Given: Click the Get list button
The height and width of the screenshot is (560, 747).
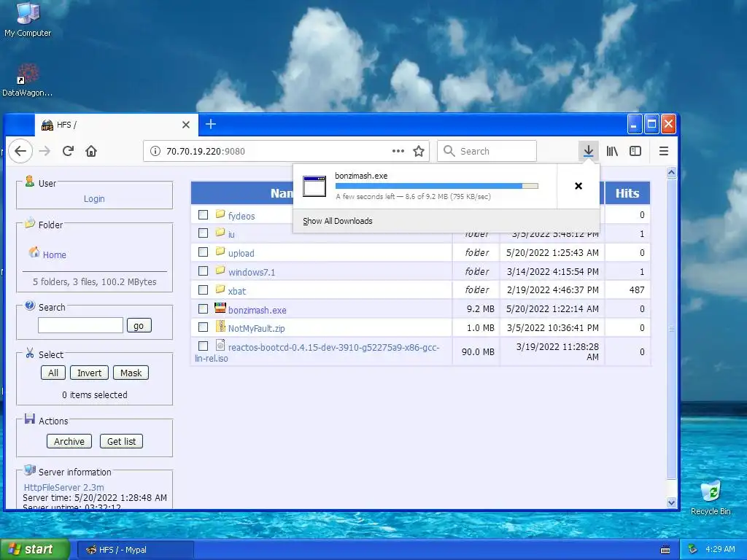Looking at the screenshot, I should tap(122, 441).
